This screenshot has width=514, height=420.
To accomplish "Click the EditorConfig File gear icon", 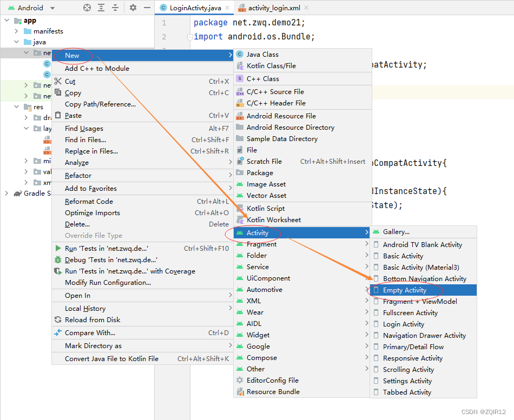I will click(x=240, y=380).
